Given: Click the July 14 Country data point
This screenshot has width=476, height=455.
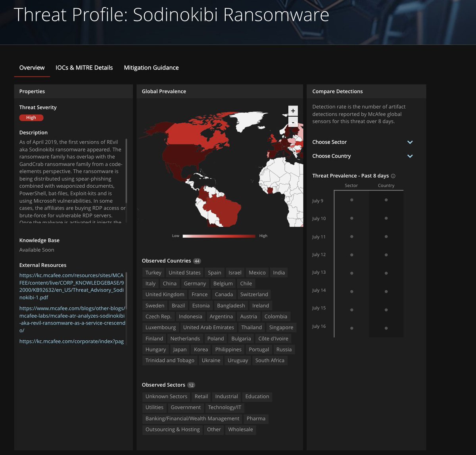Looking at the screenshot, I should coord(386,291).
